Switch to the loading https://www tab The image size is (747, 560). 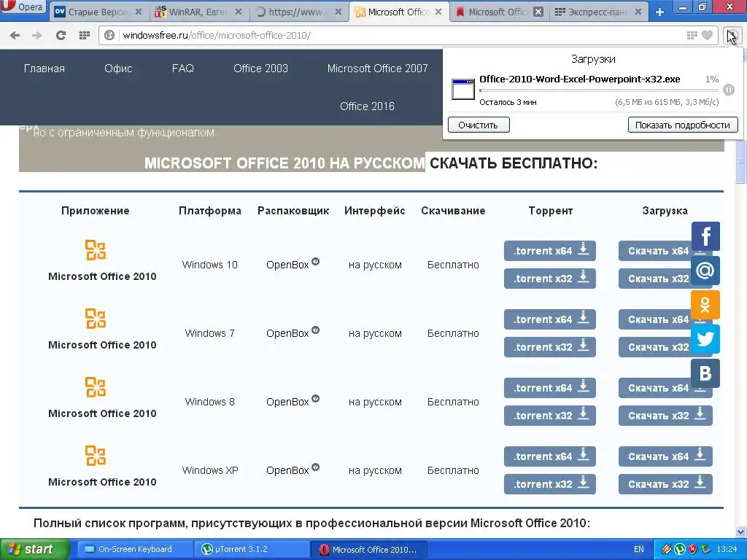(298, 12)
